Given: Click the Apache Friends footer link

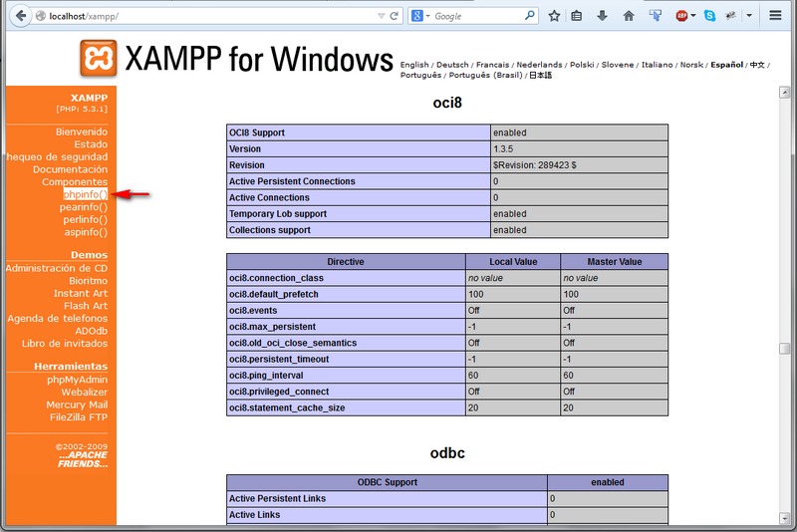Looking at the screenshot, I should coord(83,459).
